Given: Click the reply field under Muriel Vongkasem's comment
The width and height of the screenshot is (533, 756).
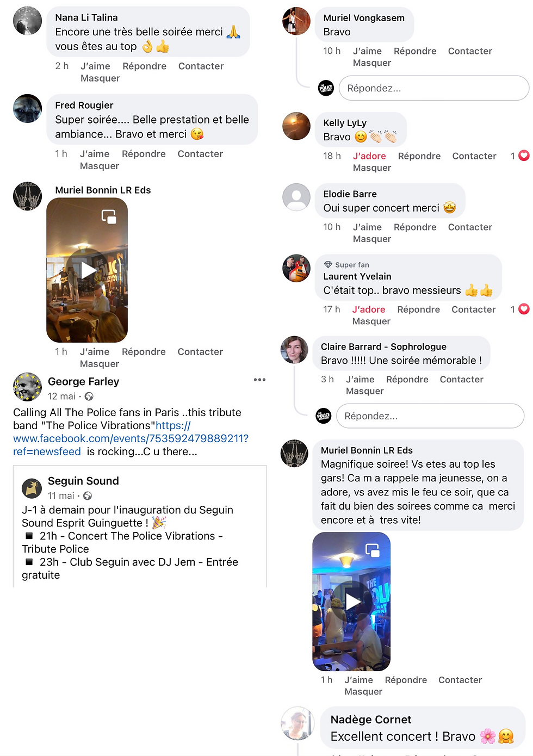Looking at the screenshot, I should 434,88.
